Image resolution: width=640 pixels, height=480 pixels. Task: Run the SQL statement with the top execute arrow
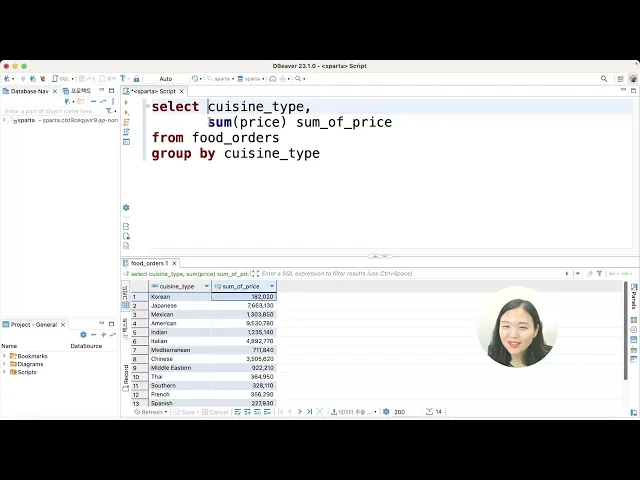[126, 102]
